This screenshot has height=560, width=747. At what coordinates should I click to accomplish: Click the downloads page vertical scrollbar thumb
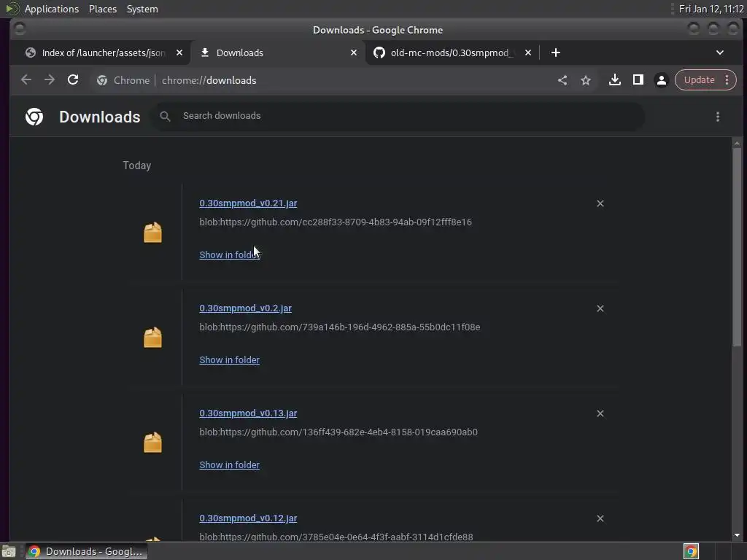[737, 246]
